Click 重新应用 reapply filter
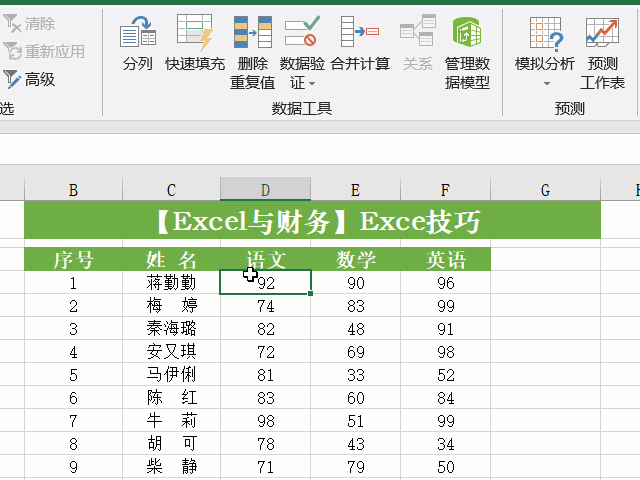 pos(44,51)
